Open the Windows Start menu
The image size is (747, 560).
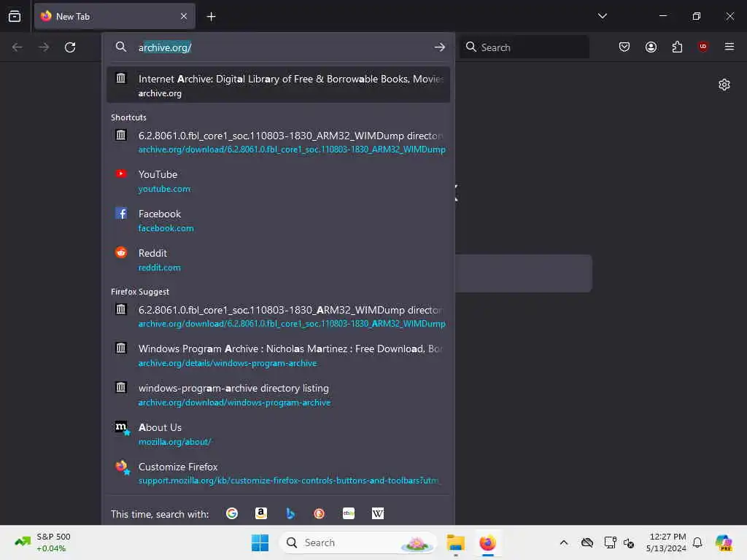pos(260,542)
